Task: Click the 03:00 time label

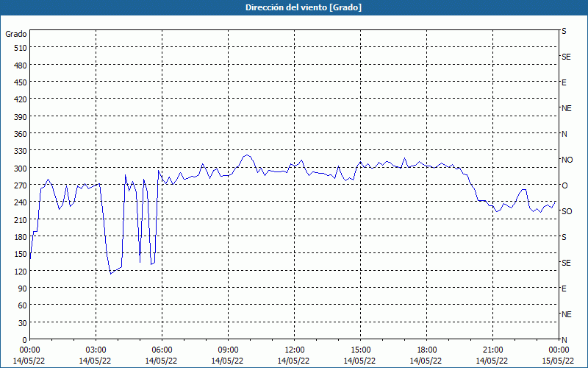Action: click(96, 350)
